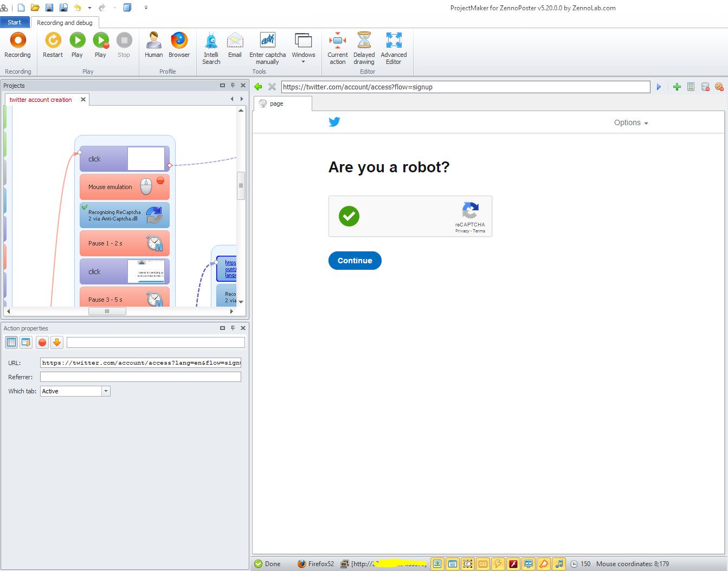Open the Advanced Editor

[394, 48]
